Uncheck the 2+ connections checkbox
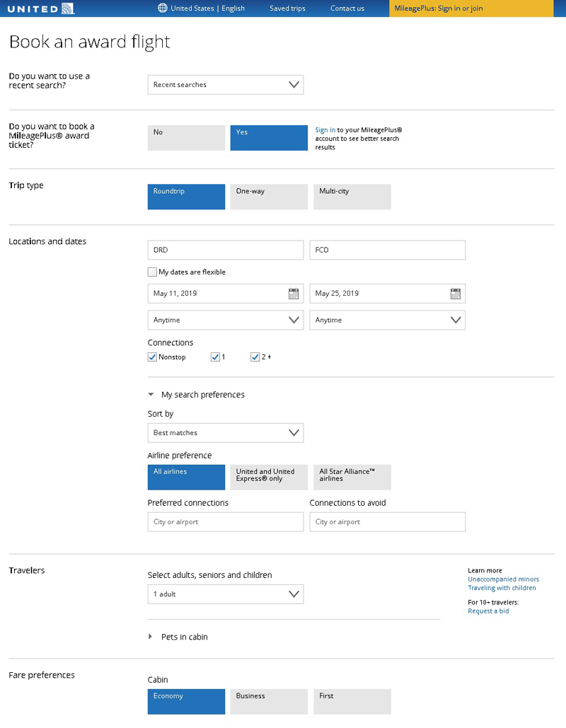Image resolution: width=566 pixels, height=728 pixels. [x=255, y=357]
